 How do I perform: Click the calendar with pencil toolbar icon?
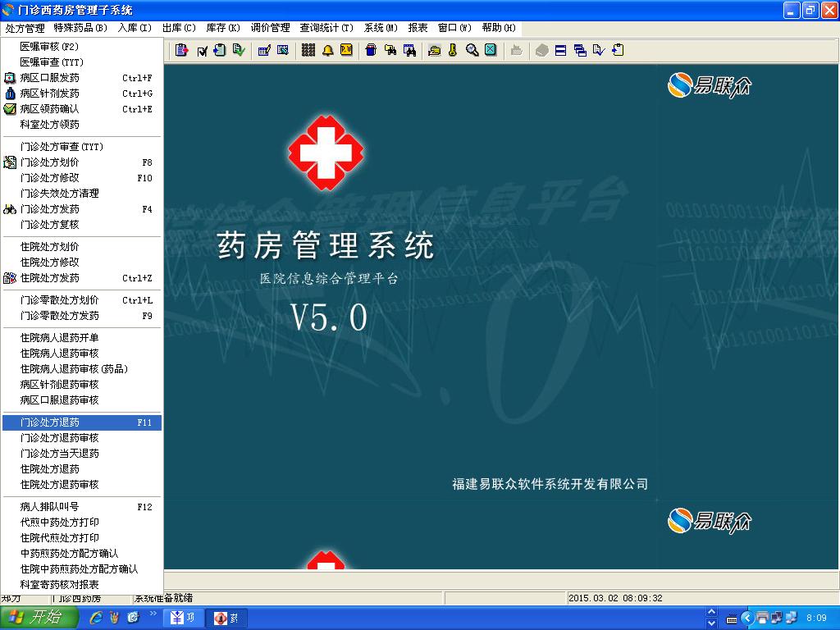pyautogui.click(x=264, y=50)
